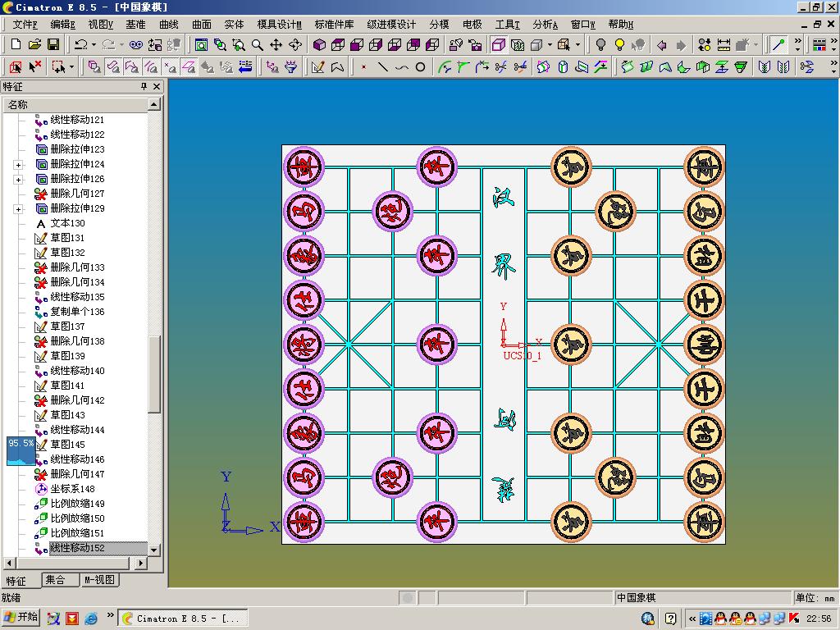
Task: Click the taskbar help question mark icon
Action: click(x=670, y=619)
